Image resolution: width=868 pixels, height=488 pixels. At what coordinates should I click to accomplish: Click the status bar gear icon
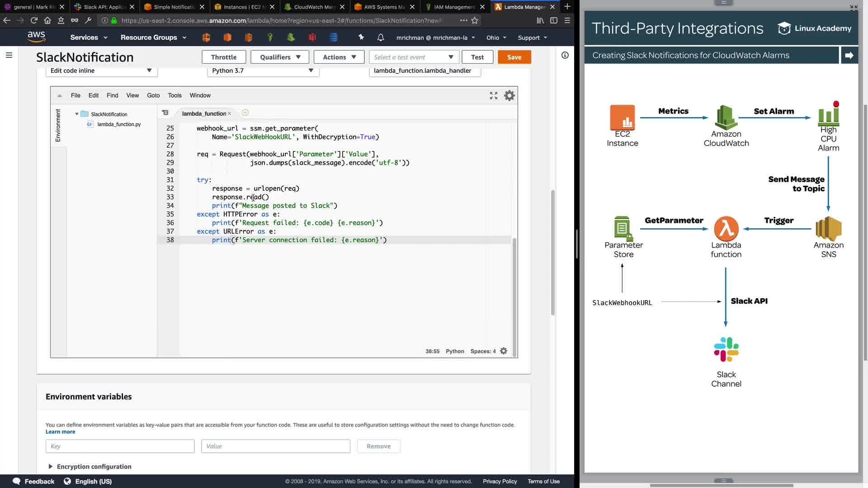coord(504,351)
